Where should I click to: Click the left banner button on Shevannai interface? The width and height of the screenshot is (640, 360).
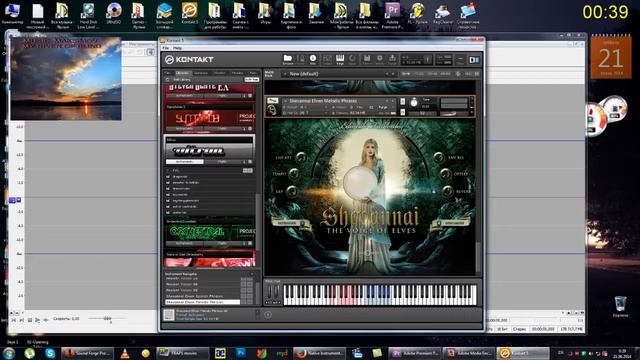coord(290,223)
